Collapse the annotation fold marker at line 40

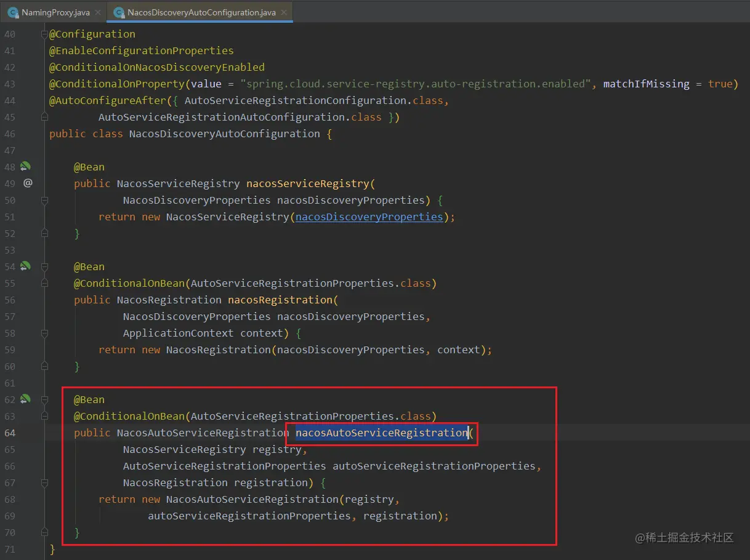pyautogui.click(x=44, y=34)
